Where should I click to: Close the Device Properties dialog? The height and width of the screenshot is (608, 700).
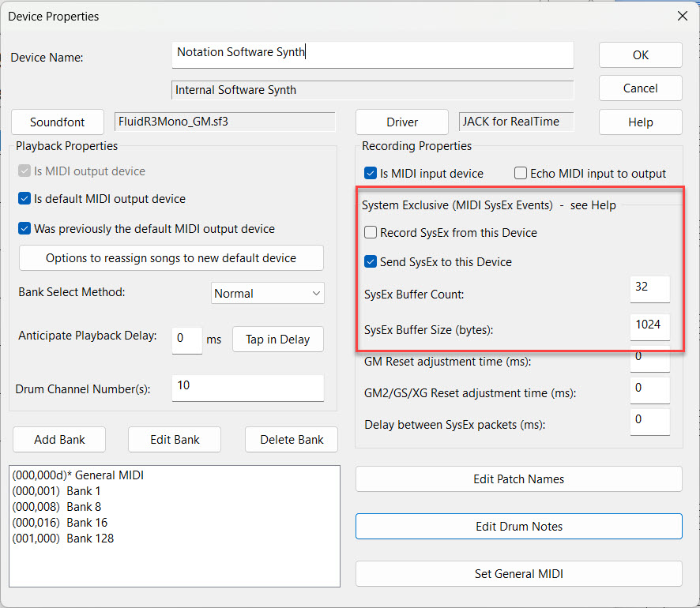tap(682, 16)
